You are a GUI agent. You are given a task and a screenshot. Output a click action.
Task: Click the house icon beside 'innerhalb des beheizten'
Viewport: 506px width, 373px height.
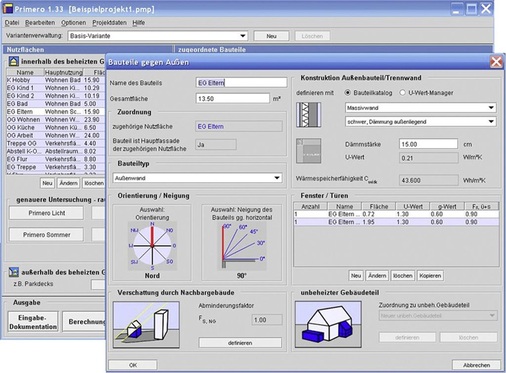coord(13,61)
